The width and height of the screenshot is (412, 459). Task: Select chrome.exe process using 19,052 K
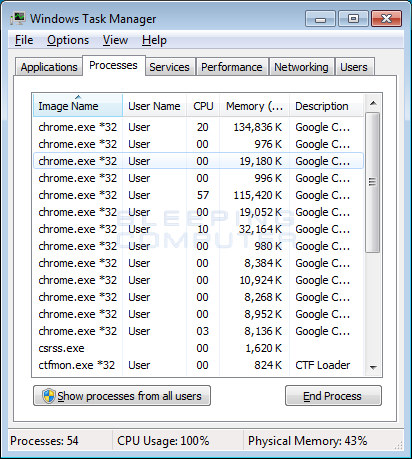tap(198, 212)
